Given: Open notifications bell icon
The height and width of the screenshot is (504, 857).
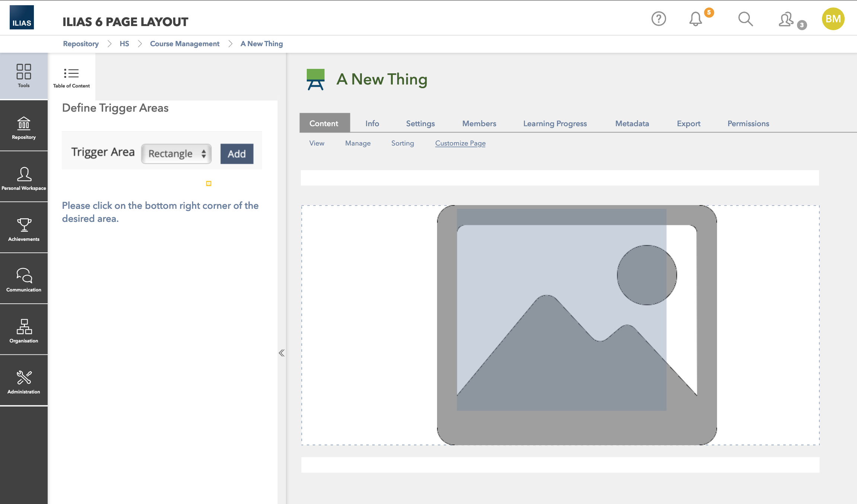Looking at the screenshot, I should coord(695,19).
